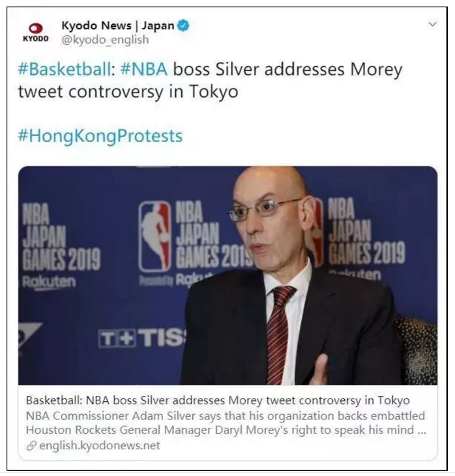Open the Kyodo red circle avatar logo
Screen dimensions: 455x476
click(x=36, y=29)
